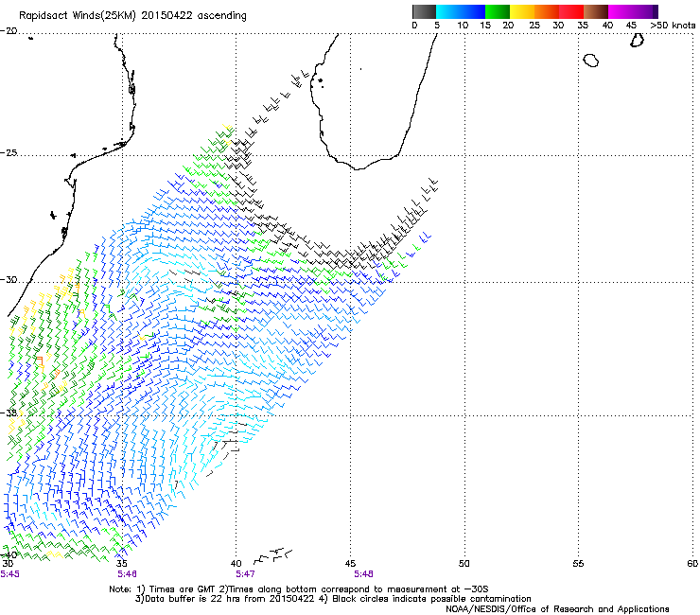Click the larger island outline under the color bar
This screenshot has height=615, width=700.
point(591,61)
